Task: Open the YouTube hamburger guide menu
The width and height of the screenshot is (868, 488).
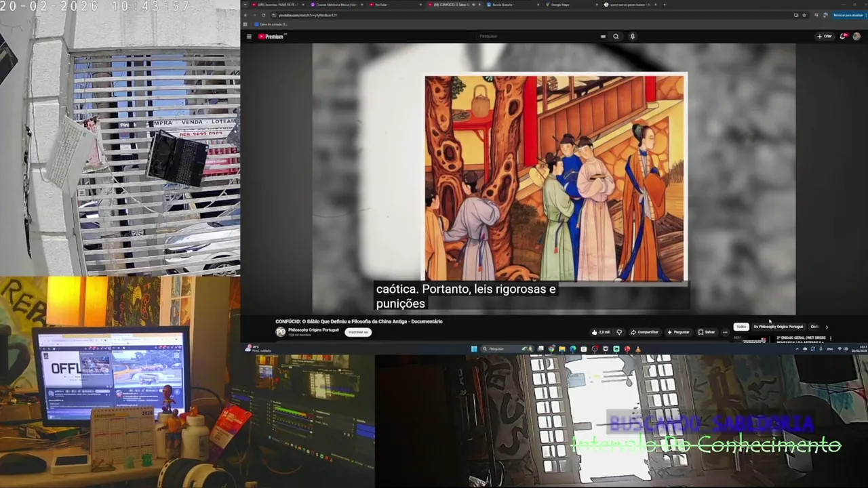Action: pos(249,37)
